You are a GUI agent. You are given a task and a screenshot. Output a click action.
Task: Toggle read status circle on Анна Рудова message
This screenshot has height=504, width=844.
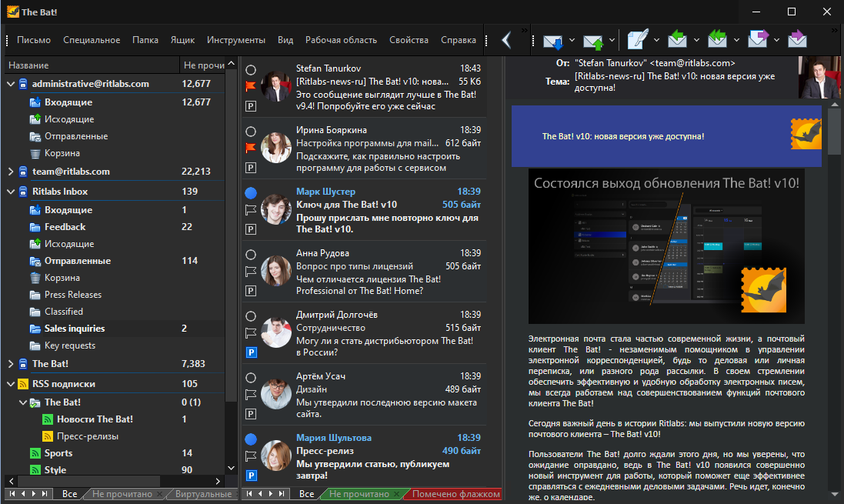(x=250, y=254)
